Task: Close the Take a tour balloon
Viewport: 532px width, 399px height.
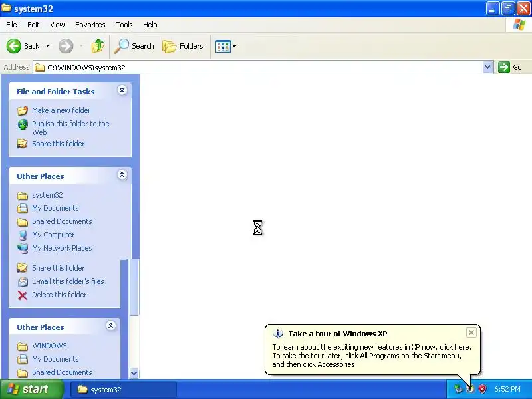Action: pyautogui.click(x=471, y=333)
